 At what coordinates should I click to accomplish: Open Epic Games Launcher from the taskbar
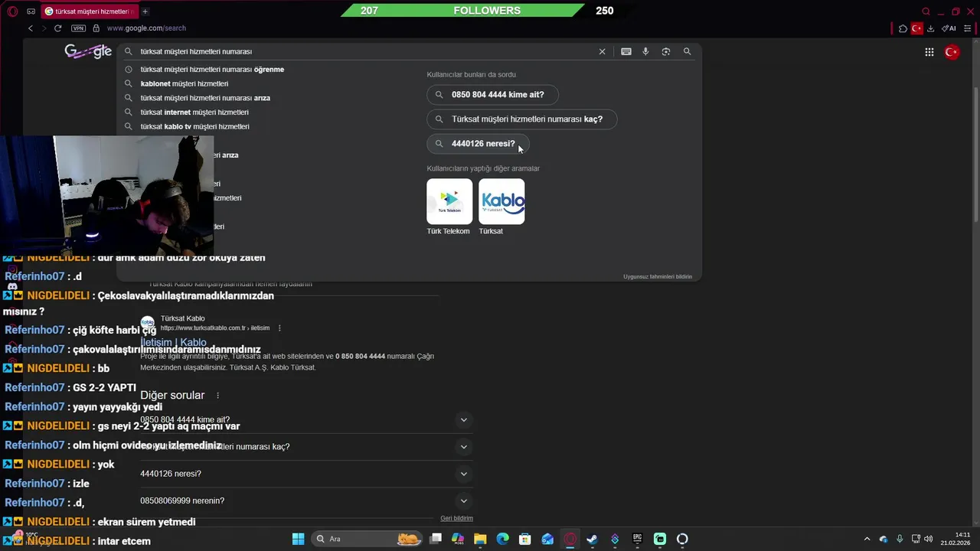pos(637,539)
